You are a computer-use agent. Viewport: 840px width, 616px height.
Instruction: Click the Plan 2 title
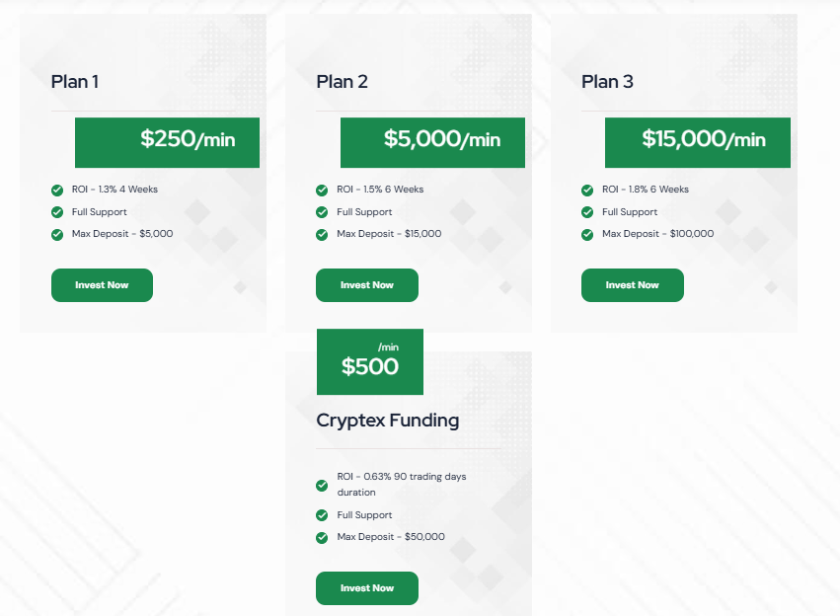342,82
